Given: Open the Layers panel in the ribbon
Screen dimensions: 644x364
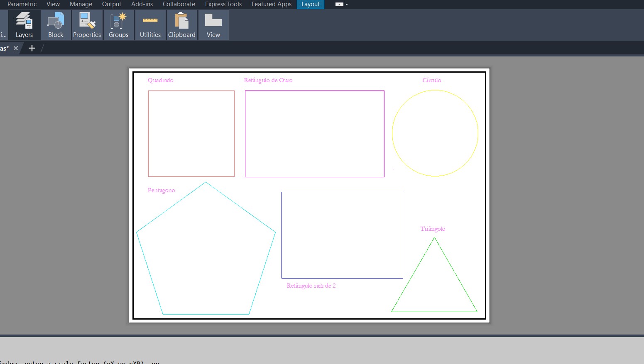Looking at the screenshot, I should tap(24, 25).
